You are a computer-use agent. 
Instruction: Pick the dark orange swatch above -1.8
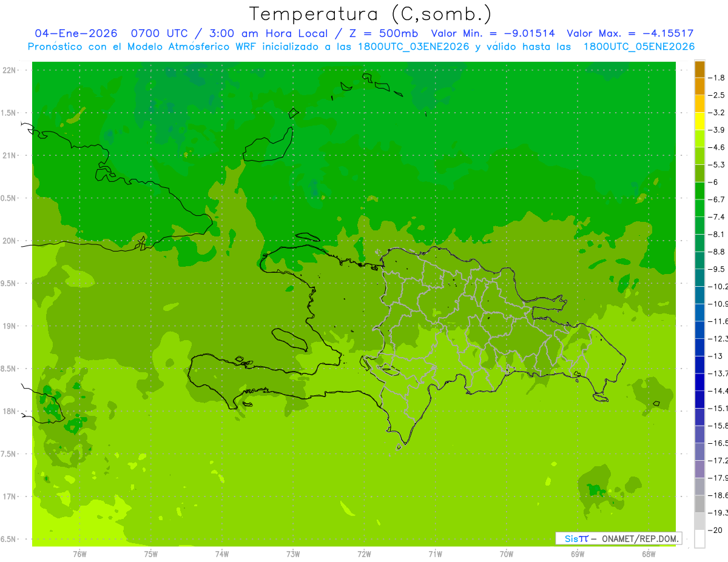(699, 69)
